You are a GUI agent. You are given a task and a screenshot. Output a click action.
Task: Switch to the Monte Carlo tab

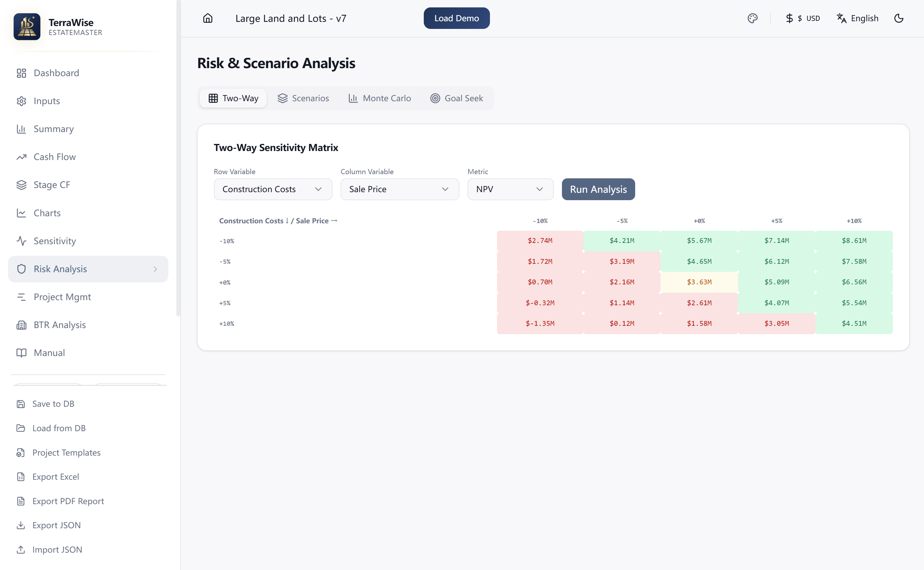[x=379, y=98]
